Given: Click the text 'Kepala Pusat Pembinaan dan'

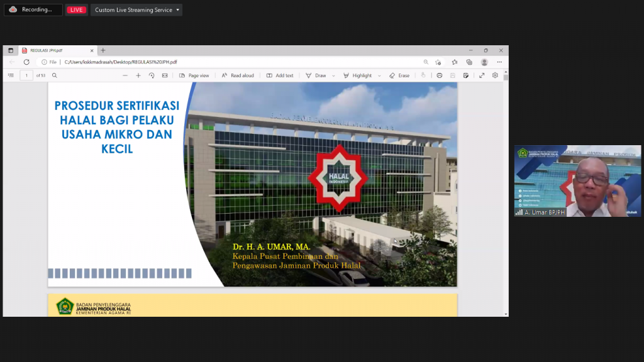Looking at the screenshot, I should coord(286,256).
